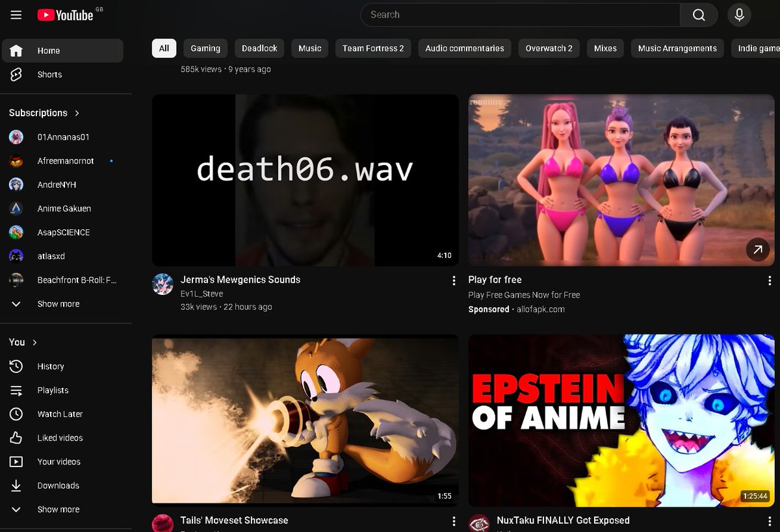
Task: Click the Anime Gakuen subscription name
Action: coord(64,209)
